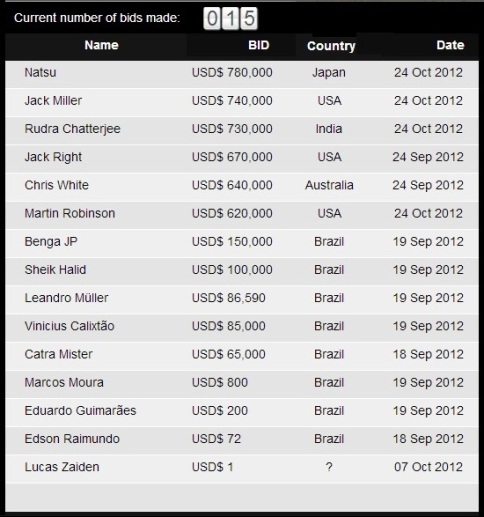
Task: Click Catra Mister's 18 Sep 2012 date
Action: (428, 354)
